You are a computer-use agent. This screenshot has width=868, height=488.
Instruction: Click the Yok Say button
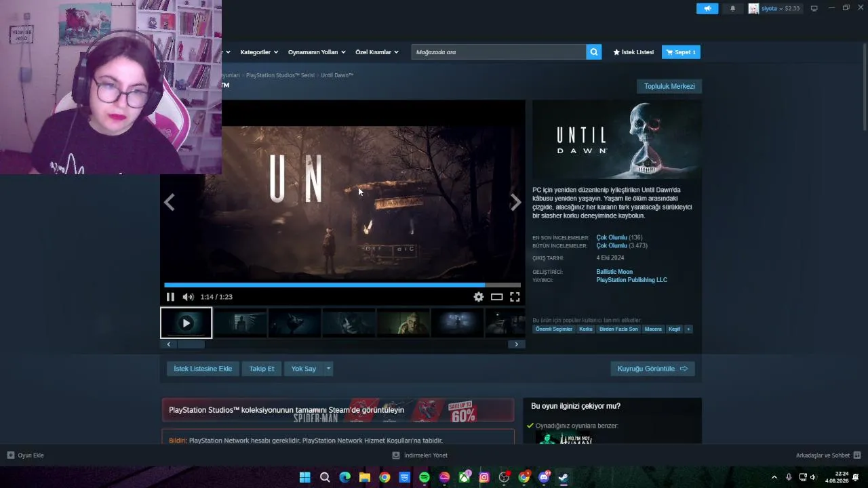coord(304,369)
